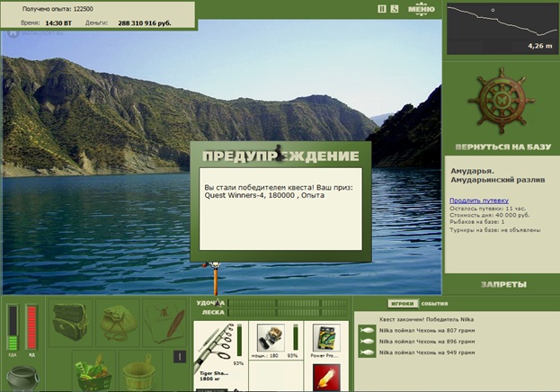Click the rod durability bar showing 93%

coord(239,340)
